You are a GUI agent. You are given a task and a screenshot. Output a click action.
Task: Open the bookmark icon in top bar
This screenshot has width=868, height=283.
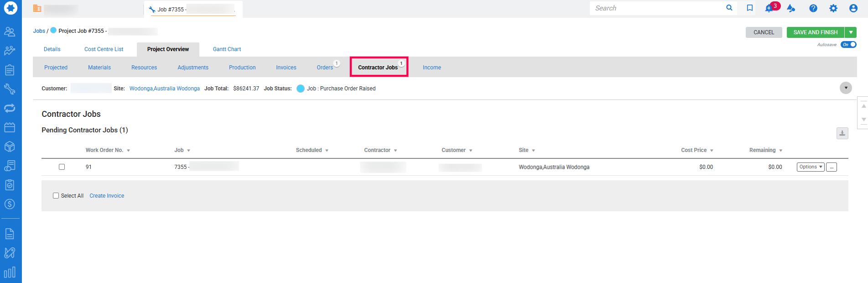point(749,8)
